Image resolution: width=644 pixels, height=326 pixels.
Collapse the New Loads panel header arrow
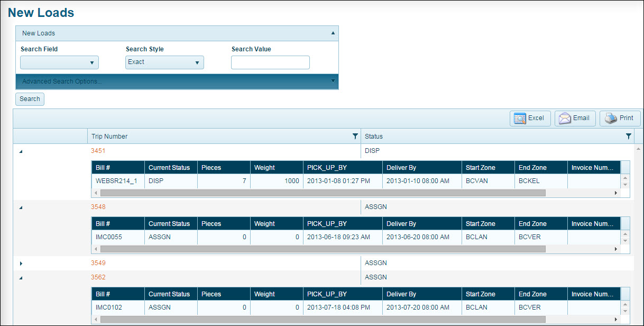pos(333,33)
